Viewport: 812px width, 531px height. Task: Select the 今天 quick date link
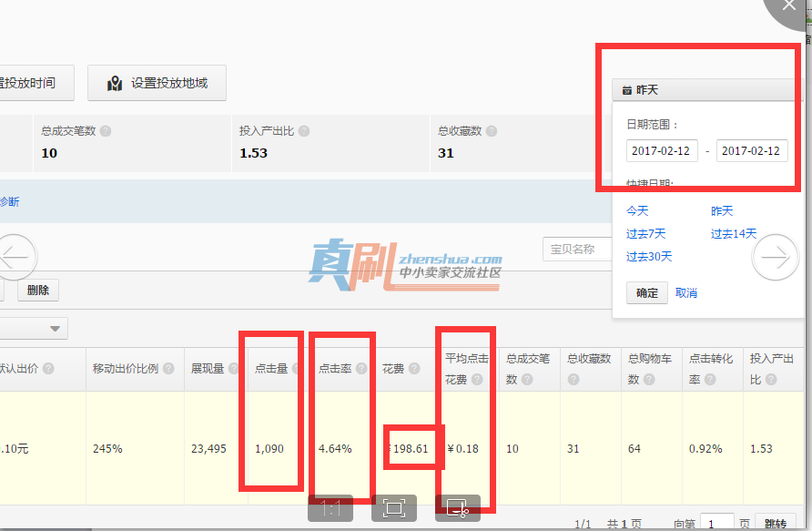click(637, 210)
